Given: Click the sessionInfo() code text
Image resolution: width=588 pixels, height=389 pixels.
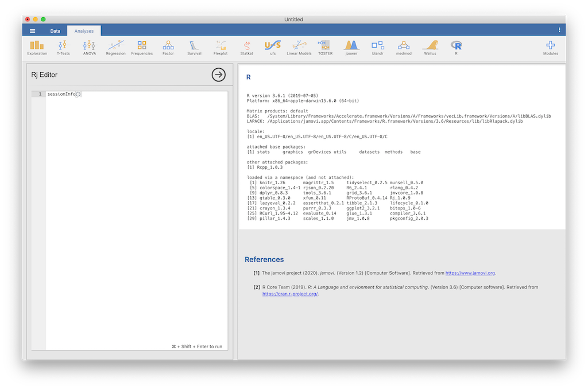Looking at the screenshot, I should [64, 94].
